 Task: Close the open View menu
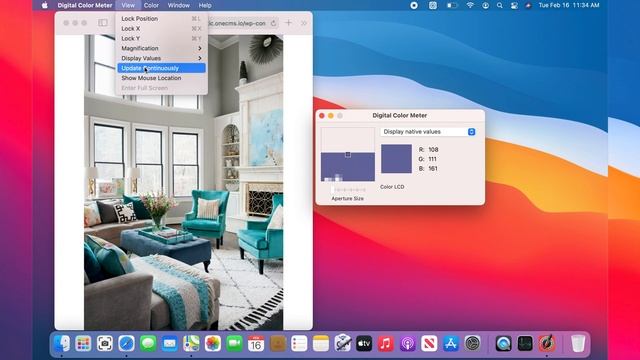tap(128, 5)
